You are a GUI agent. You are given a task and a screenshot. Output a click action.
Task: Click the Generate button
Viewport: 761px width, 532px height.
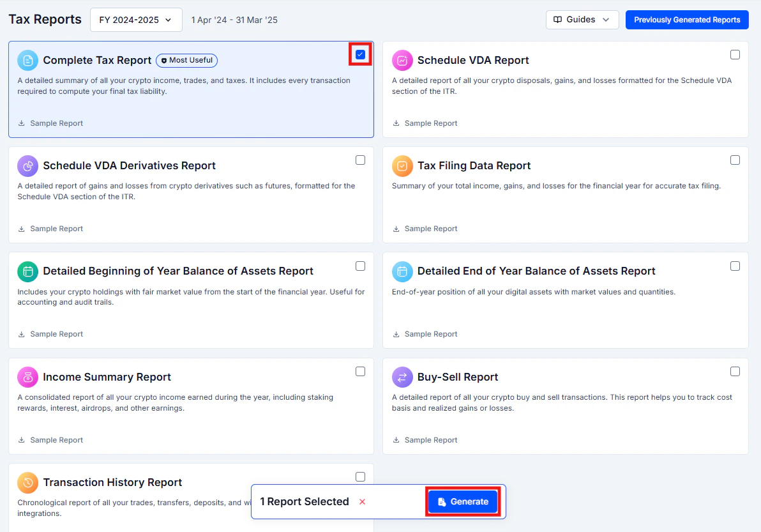(x=463, y=502)
